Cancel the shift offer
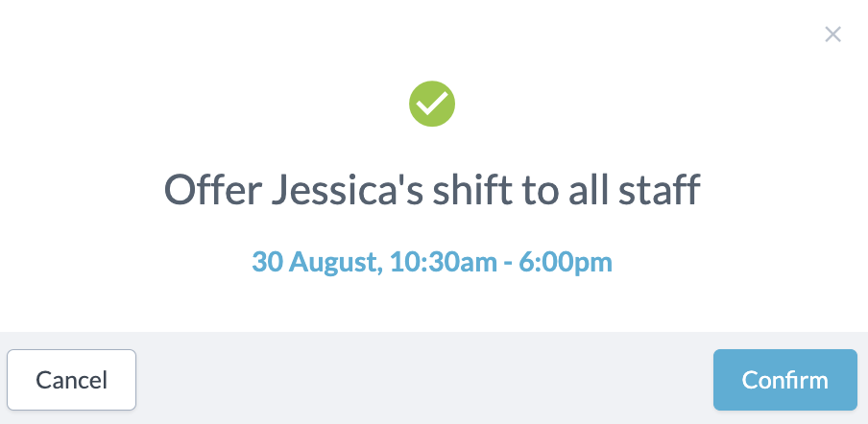The image size is (868, 424). click(72, 380)
